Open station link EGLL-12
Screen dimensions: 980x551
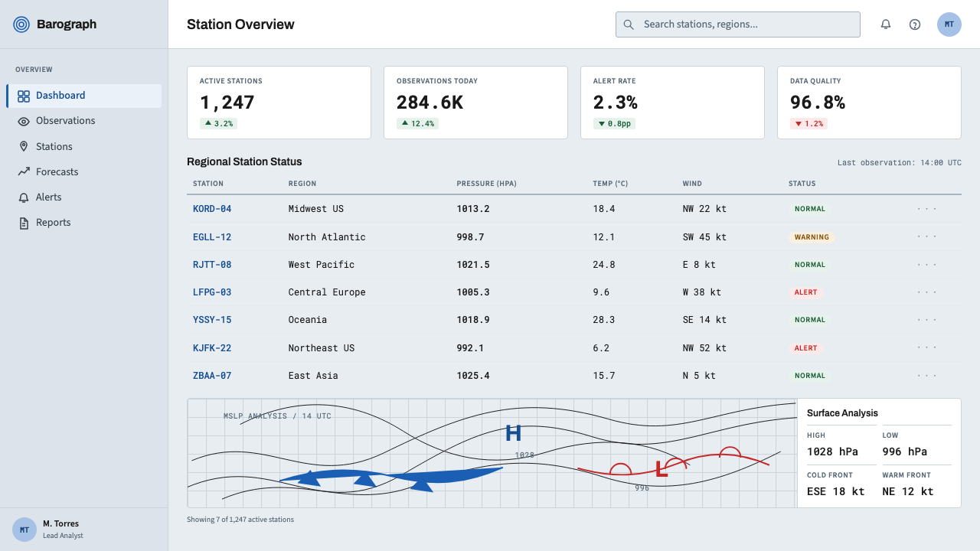(x=212, y=237)
